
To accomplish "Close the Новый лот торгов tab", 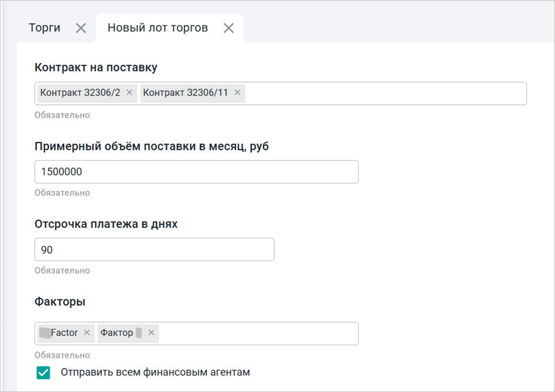I will 229,28.
